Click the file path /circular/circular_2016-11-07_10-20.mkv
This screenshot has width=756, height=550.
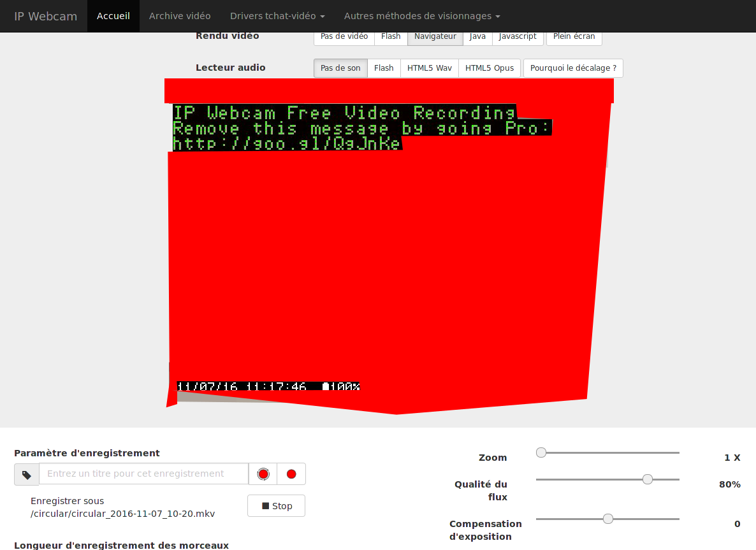122,514
